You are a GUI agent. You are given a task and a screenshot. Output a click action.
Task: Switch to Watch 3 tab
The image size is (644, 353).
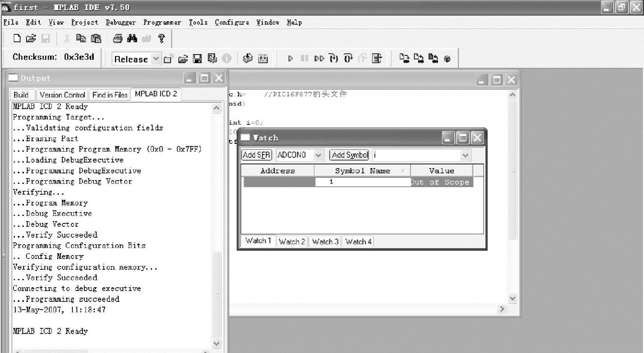tap(325, 242)
